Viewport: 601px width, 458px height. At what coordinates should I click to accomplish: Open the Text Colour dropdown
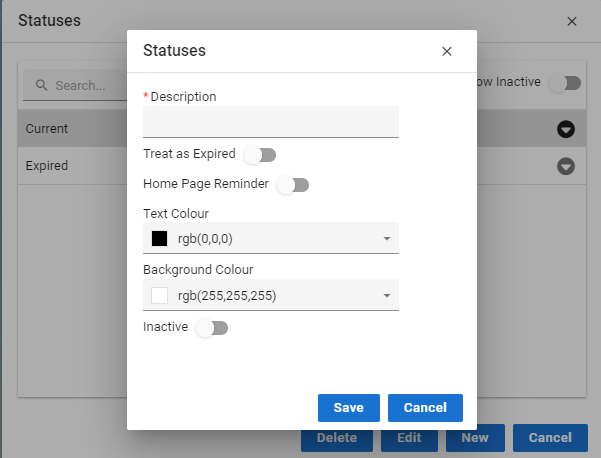coord(271,238)
